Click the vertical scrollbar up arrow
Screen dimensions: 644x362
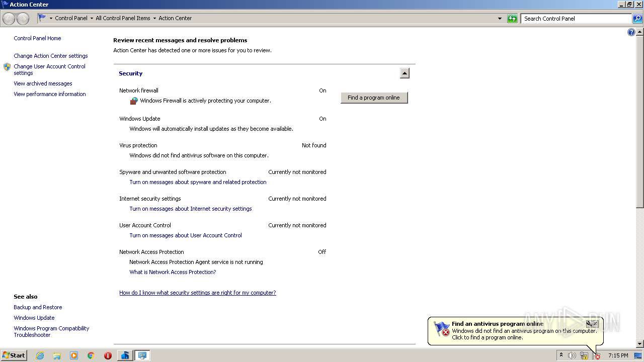pyautogui.click(x=640, y=32)
